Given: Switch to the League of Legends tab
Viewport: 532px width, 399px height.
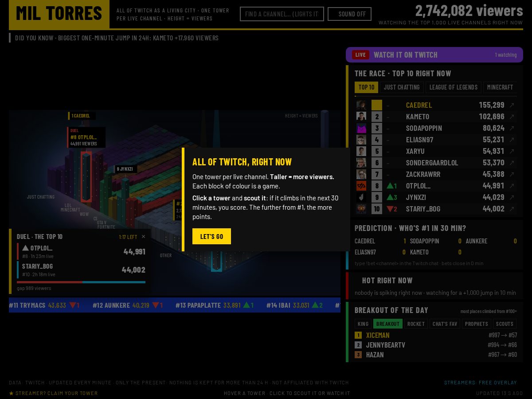Looking at the screenshot, I should click(x=454, y=87).
